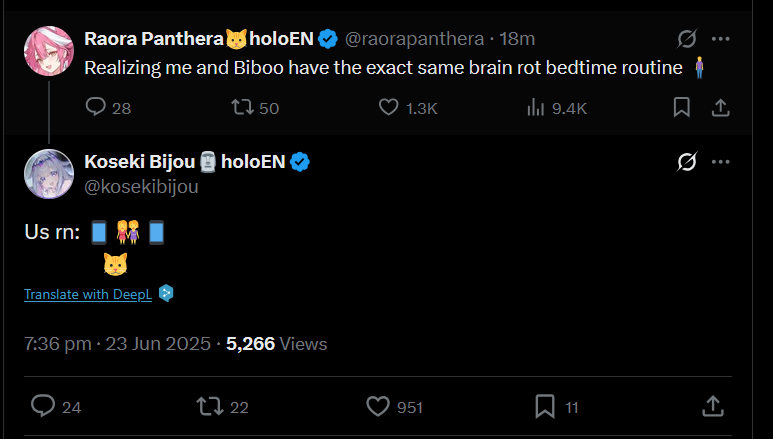Open more options for Raora's post
This screenshot has width=773, height=439.
[x=720, y=39]
